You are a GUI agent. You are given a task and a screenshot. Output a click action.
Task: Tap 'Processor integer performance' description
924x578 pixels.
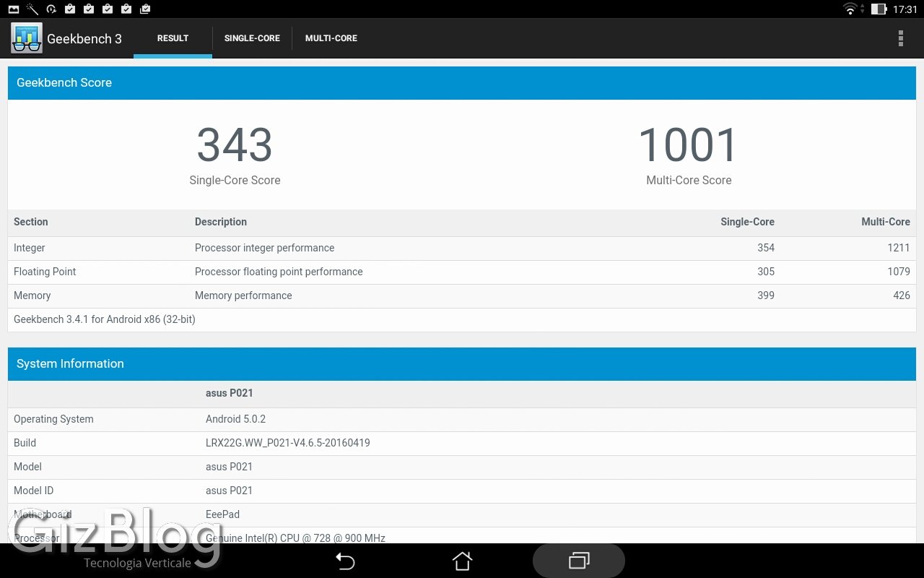(x=264, y=248)
